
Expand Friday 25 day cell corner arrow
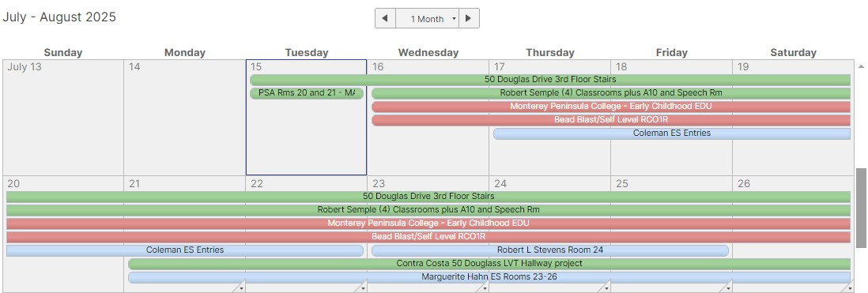pyautogui.click(x=726, y=287)
